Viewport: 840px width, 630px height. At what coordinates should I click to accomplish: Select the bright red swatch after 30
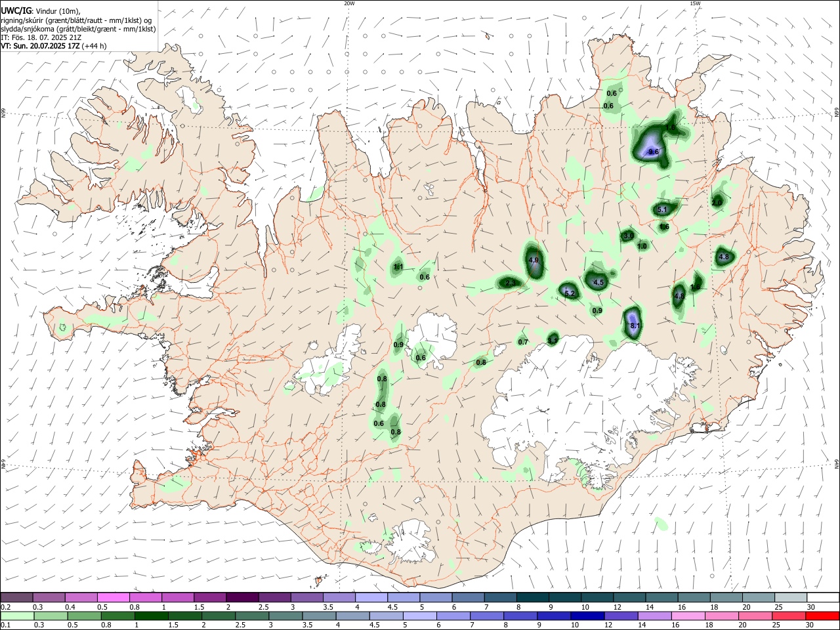(822, 616)
